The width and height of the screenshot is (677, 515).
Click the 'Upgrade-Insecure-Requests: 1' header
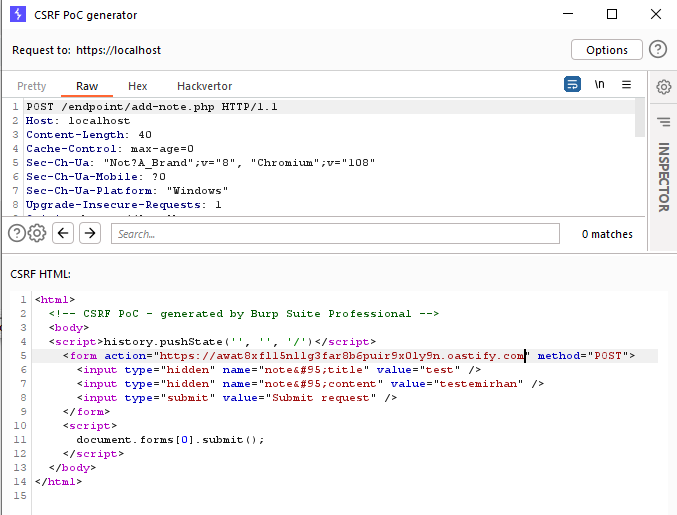pyautogui.click(x=123, y=205)
